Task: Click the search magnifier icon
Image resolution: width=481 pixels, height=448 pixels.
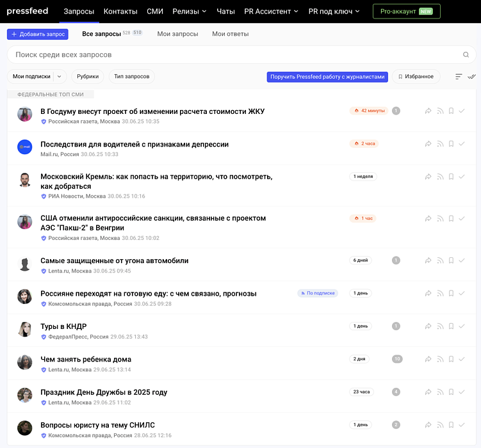Action: (x=466, y=55)
